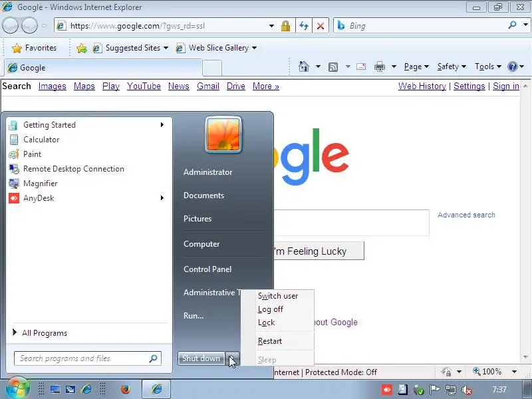Click the back navigation button
This screenshot has width=532, height=399.
[10, 25]
